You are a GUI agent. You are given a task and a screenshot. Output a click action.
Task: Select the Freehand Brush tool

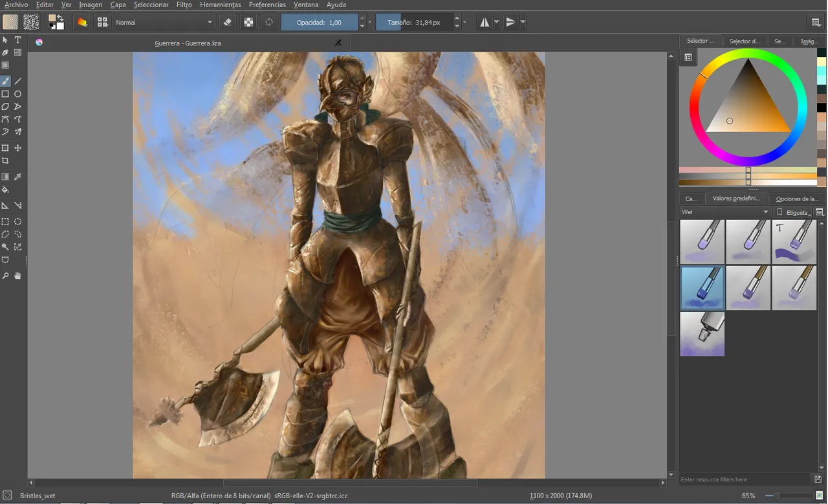click(5, 82)
